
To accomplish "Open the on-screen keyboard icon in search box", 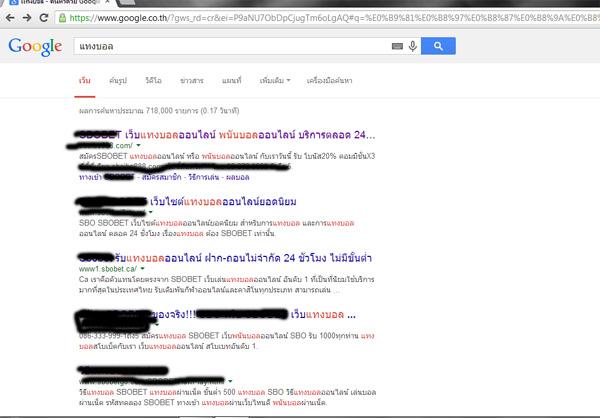I will pos(397,47).
